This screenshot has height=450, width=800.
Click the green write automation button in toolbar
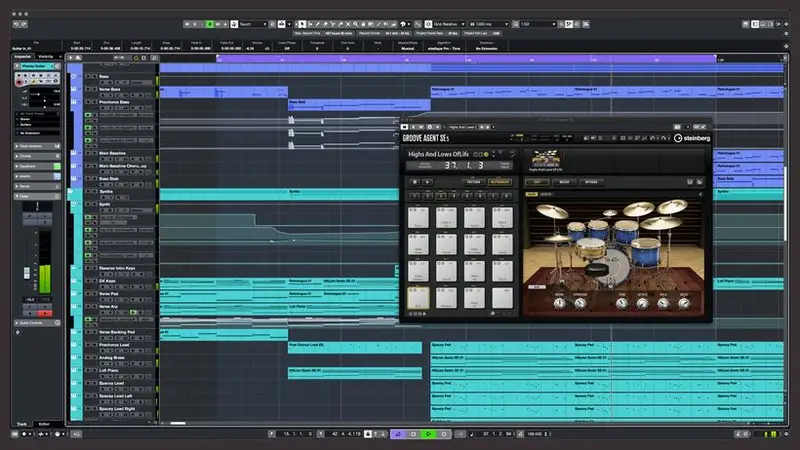pyautogui.click(x=210, y=22)
